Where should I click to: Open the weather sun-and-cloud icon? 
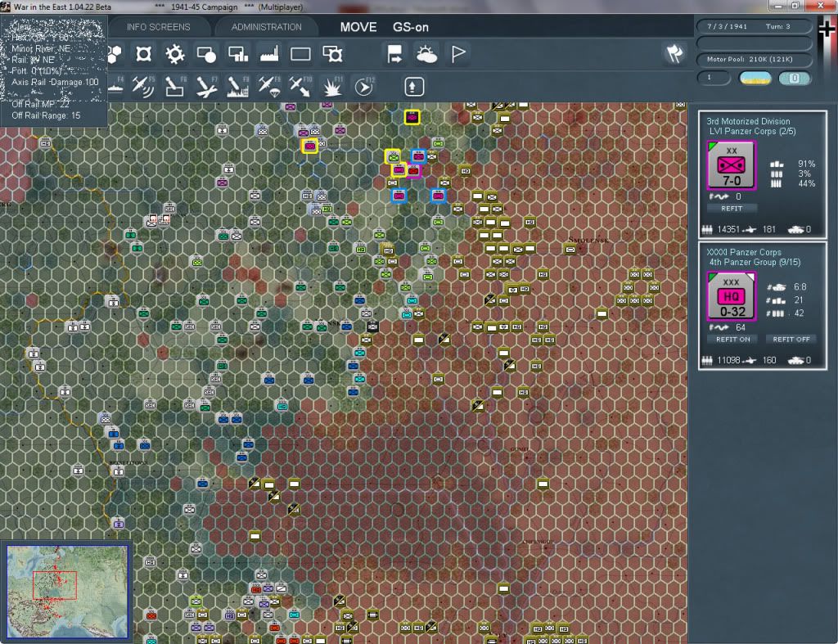point(426,54)
